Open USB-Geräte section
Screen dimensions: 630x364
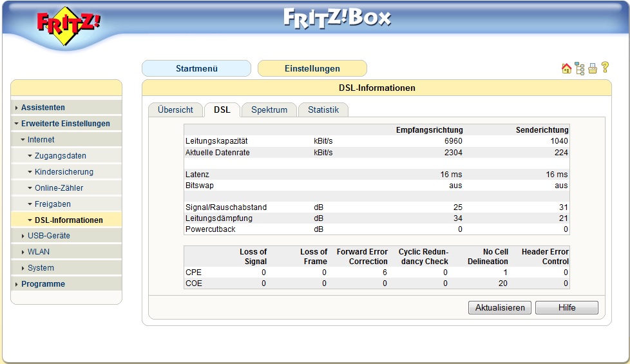[x=48, y=235]
